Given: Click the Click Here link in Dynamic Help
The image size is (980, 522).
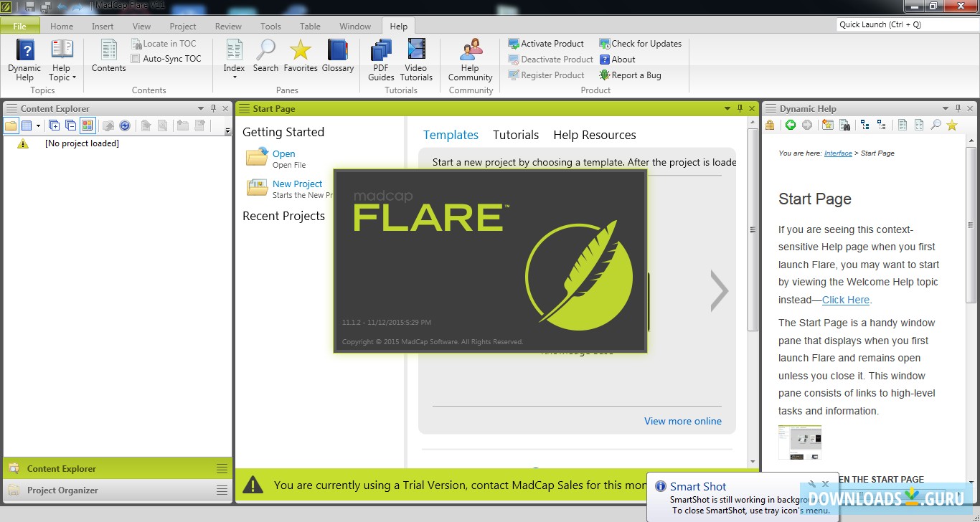Looking at the screenshot, I should [x=846, y=300].
